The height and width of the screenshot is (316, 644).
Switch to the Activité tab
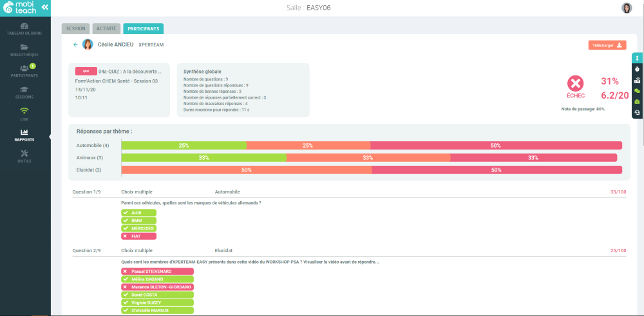click(106, 29)
